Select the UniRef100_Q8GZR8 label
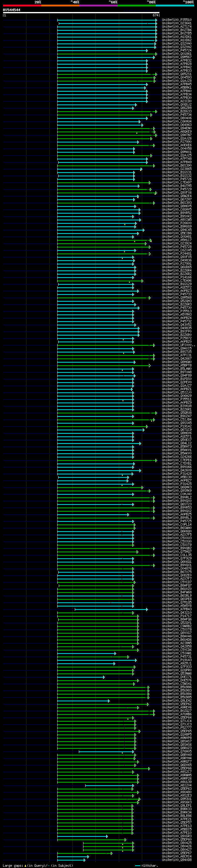 click(x=177, y=108)
